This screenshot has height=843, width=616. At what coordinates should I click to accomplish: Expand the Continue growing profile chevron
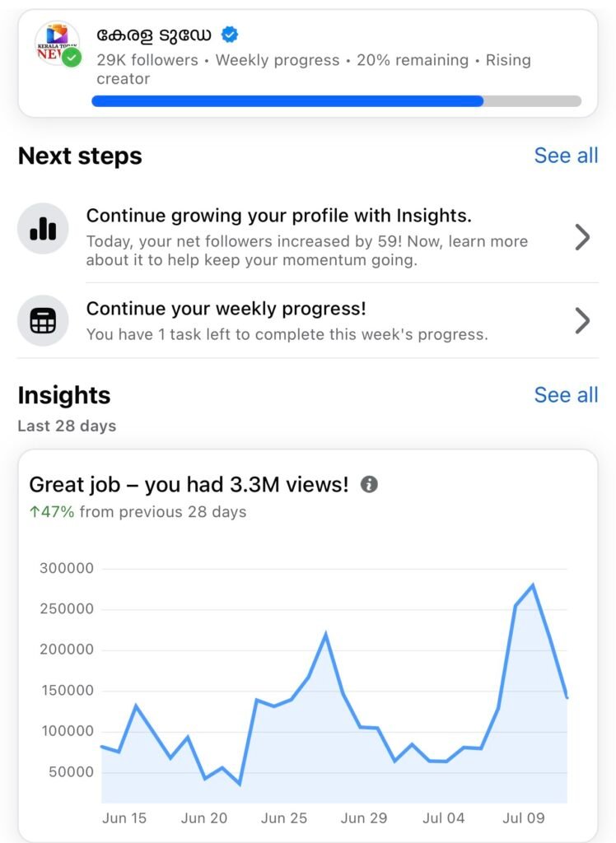pyautogui.click(x=581, y=238)
